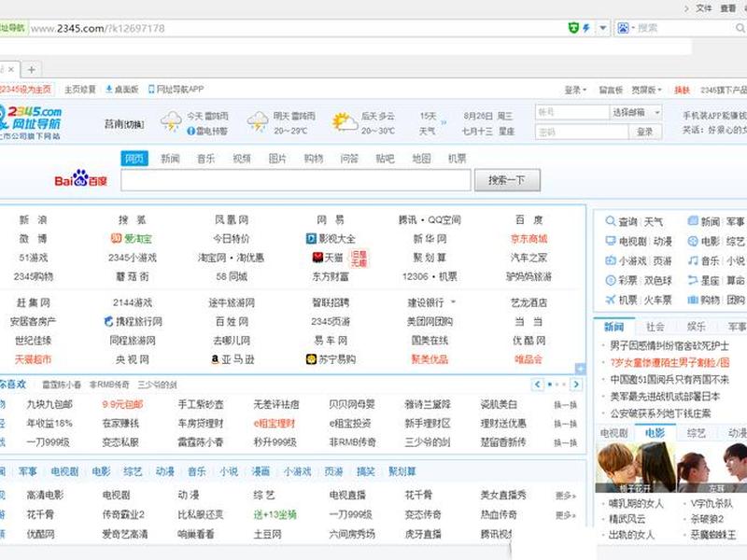Click the 携程旅行网 icon link
Viewport: 747px width, 560px height.
[133, 321]
